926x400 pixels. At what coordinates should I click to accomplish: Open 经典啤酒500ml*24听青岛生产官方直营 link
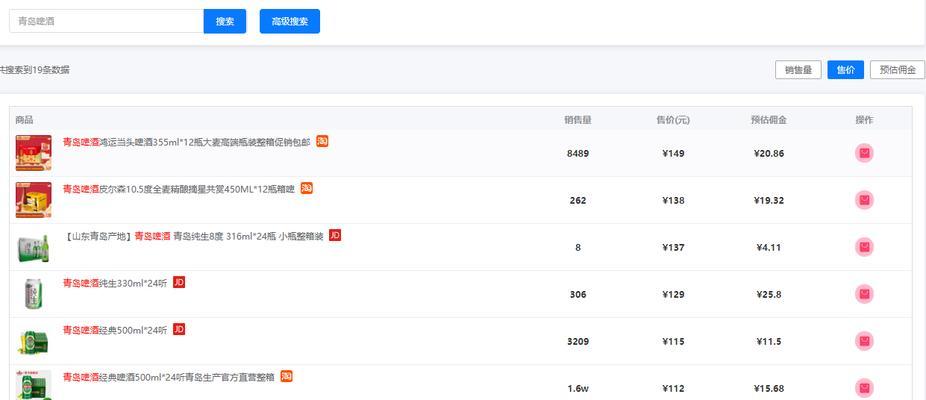[169, 378]
